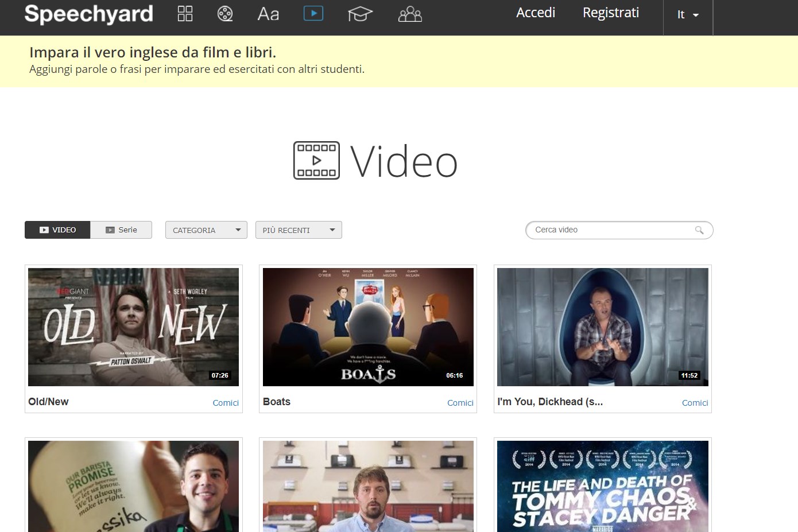Select the VIDEO tab
This screenshot has width=798, height=532.
click(x=57, y=230)
